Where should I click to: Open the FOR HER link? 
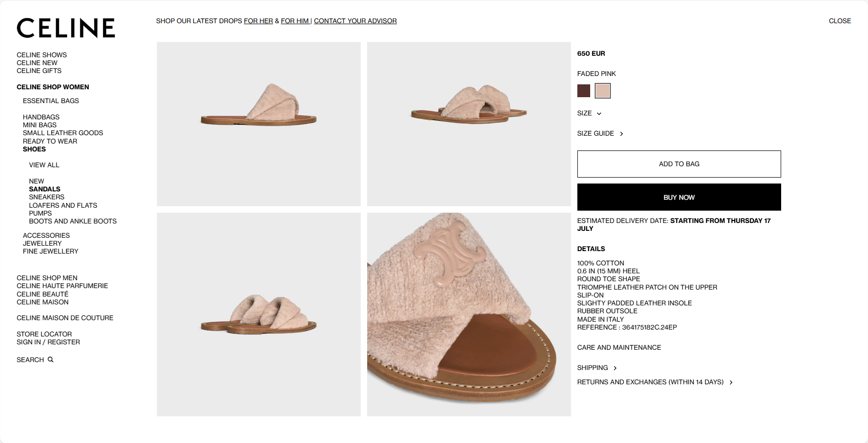258,21
